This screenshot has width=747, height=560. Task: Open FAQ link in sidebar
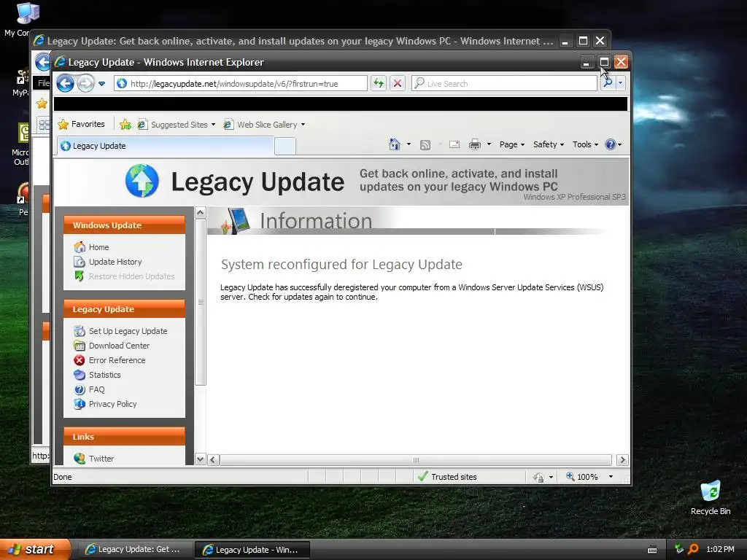(96, 389)
